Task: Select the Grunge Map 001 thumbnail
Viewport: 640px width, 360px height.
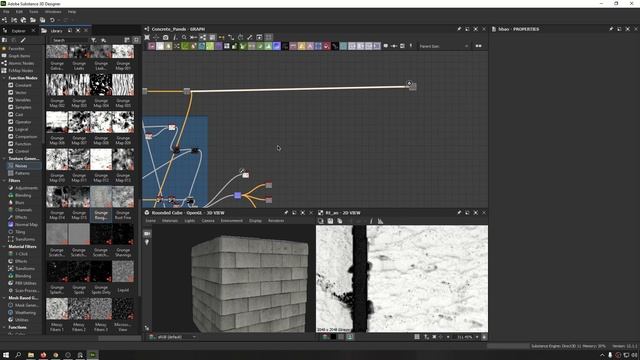Action: [x=123, y=52]
